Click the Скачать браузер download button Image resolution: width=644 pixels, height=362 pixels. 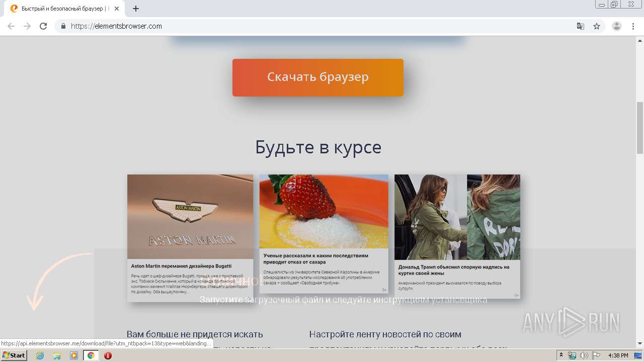(317, 77)
